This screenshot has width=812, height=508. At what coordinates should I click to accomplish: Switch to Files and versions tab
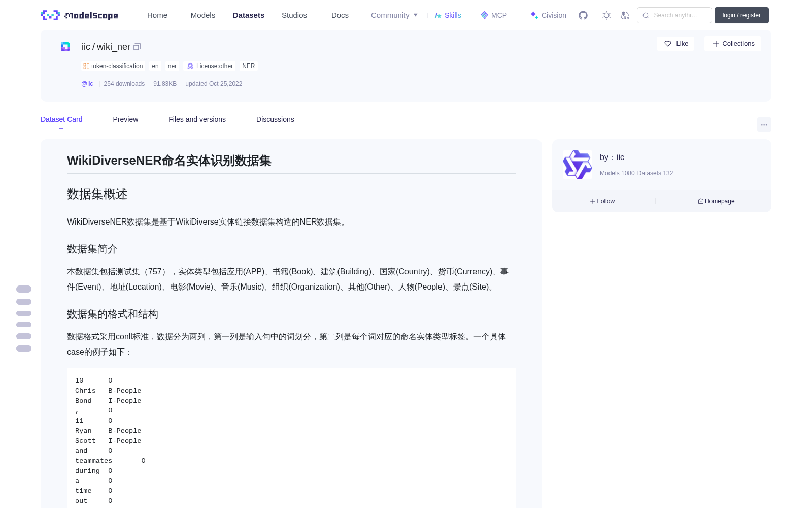pyautogui.click(x=197, y=119)
